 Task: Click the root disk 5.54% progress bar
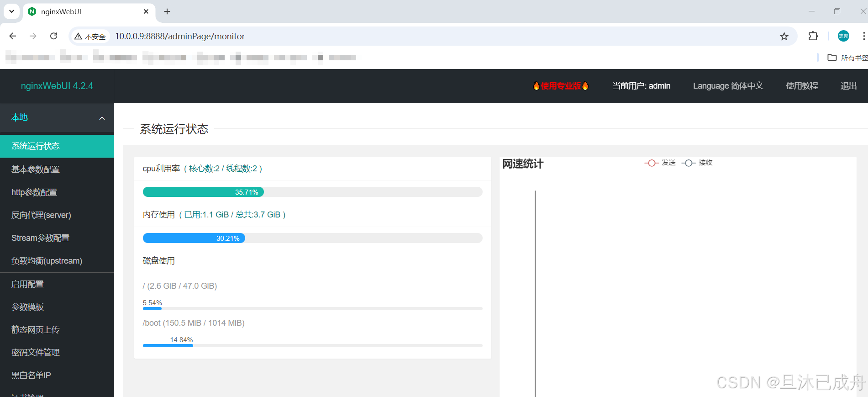coord(312,309)
